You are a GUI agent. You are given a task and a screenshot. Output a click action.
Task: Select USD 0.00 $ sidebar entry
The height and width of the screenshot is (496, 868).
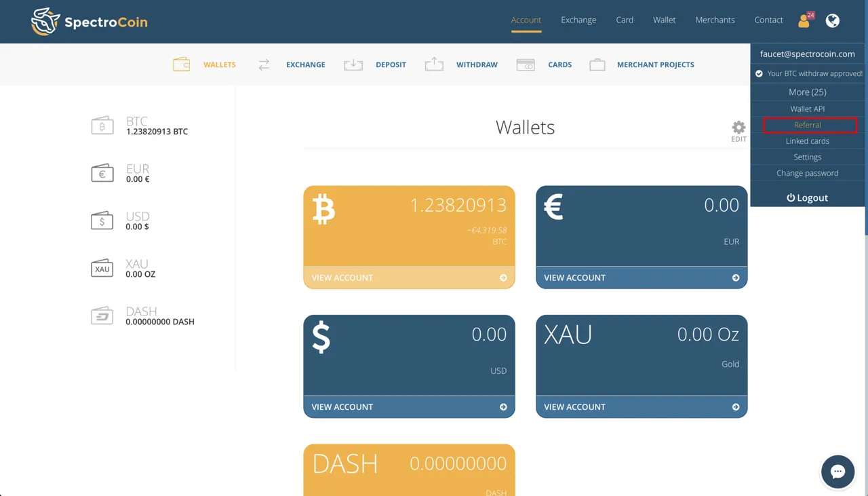(x=121, y=221)
